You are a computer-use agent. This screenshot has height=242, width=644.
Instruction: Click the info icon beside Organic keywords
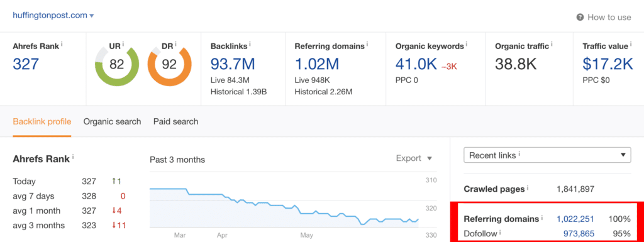467,44
